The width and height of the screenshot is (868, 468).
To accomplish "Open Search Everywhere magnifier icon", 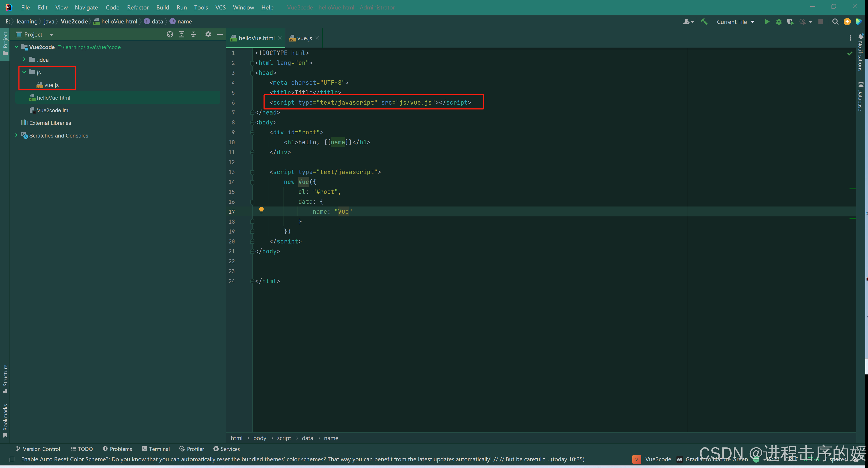I will click(x=835, y=22).
